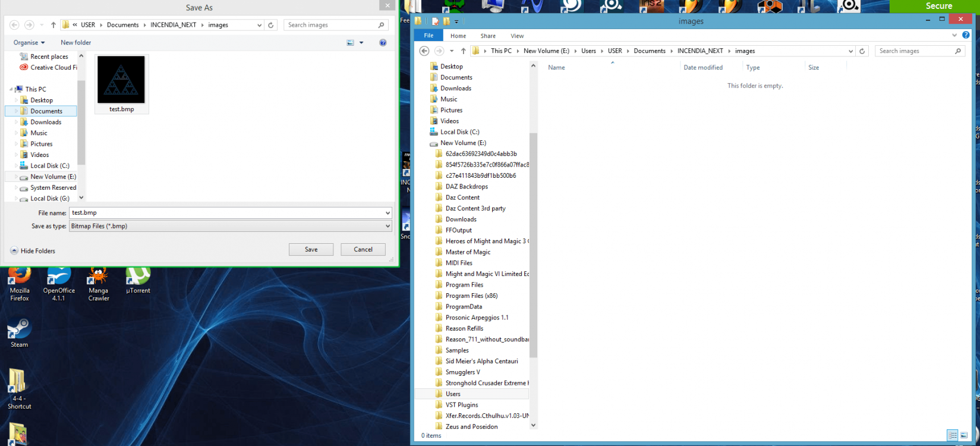Viewport: 980px width, 446px height.
Task: Click Back arrow in Save As dialog
Action: point(14,25)
